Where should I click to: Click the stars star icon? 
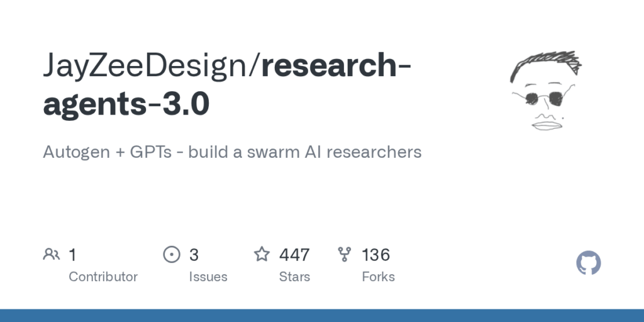tap(262, 254)
